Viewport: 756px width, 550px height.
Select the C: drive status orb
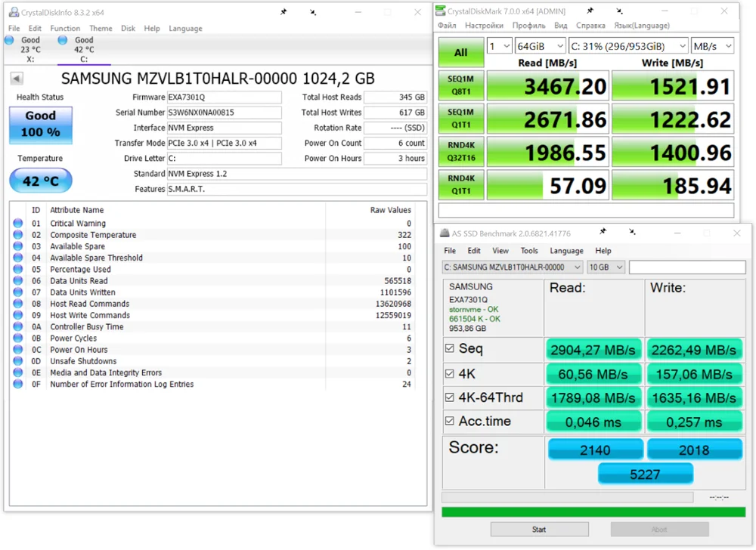click(62, 40)
